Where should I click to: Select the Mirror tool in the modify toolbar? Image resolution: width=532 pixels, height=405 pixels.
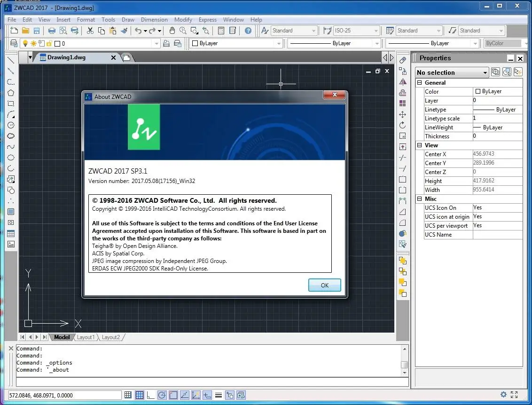click(x=402, y=80)
